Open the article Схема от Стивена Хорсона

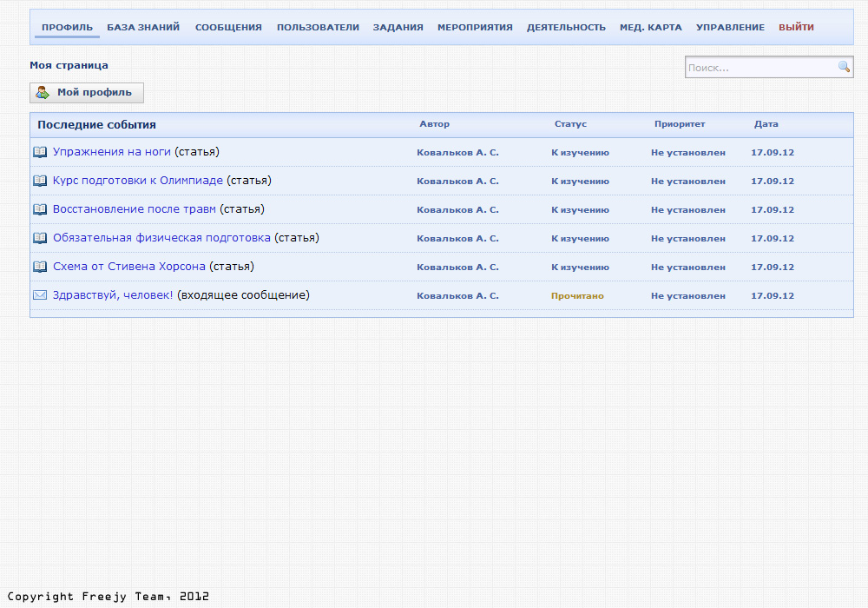(x=129, y=267)
